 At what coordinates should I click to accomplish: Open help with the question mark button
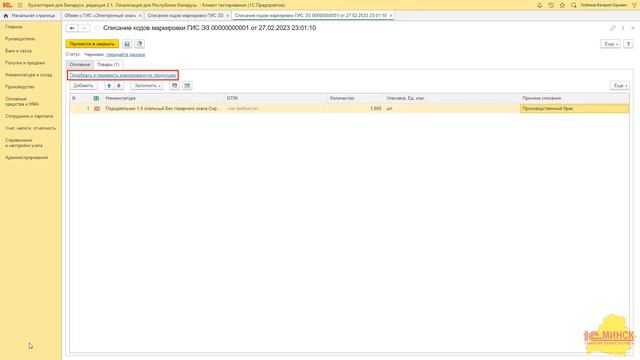coord(629,44)
